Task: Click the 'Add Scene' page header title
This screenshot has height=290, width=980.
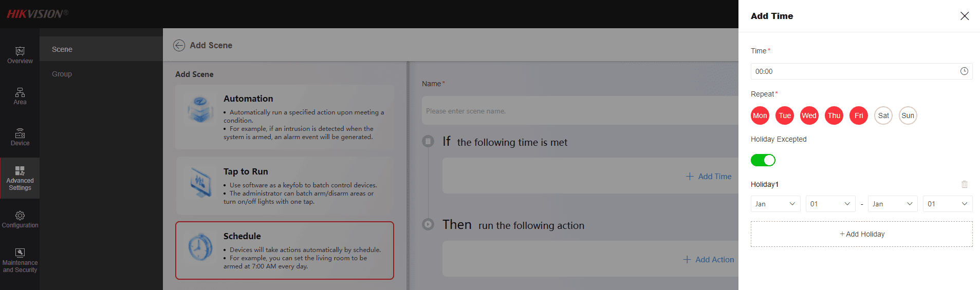Action: point(211,45)
